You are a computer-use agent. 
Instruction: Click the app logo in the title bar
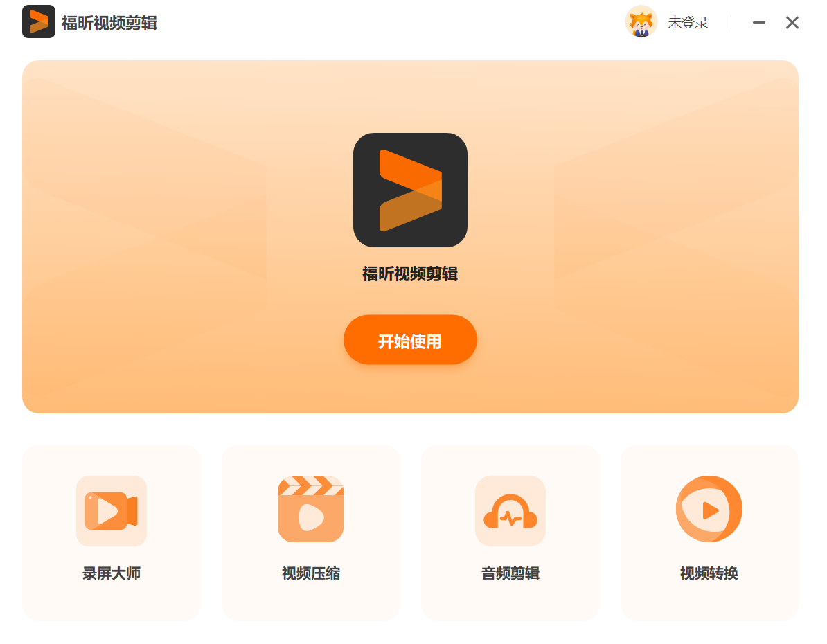39,21
